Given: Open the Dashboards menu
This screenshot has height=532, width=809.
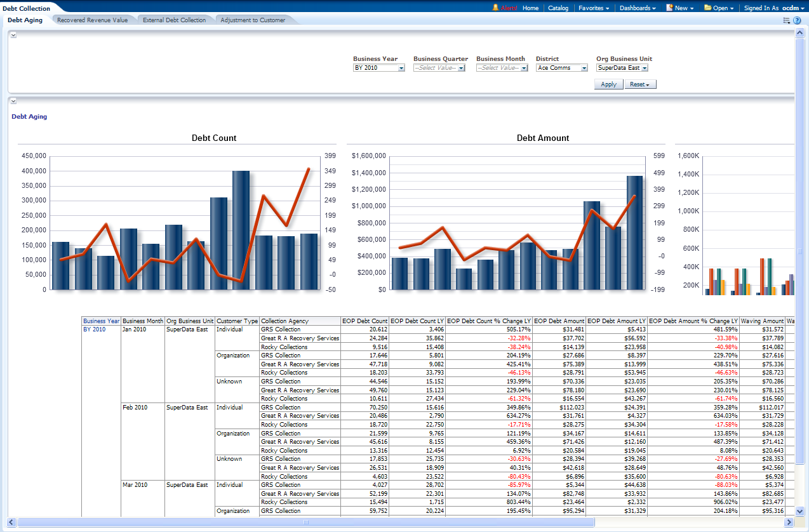Looking at the screenshot, I should [x=638, y=8].
